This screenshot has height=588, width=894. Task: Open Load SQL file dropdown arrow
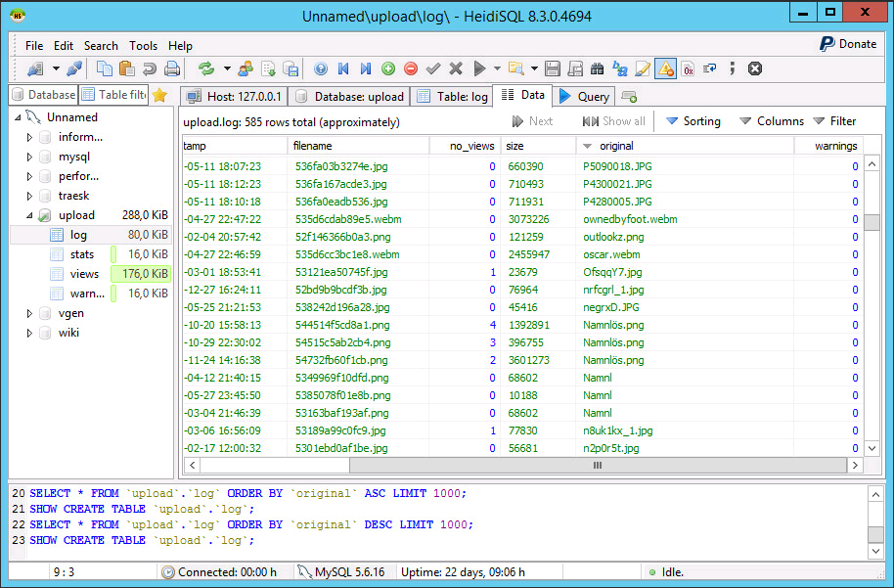[x=534, y=69]
